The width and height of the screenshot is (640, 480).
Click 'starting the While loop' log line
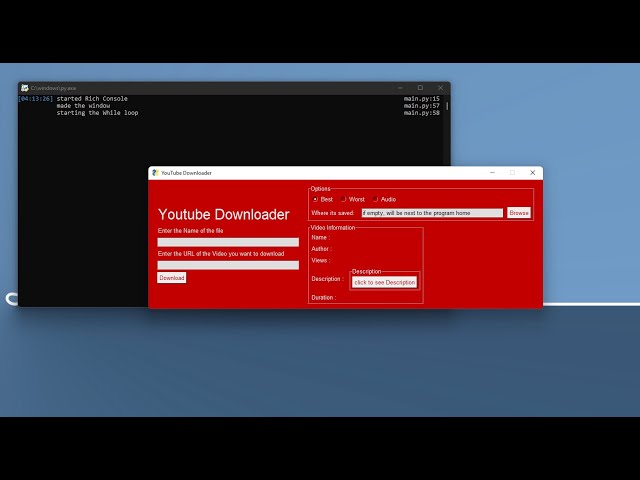[x=97, y=113]
